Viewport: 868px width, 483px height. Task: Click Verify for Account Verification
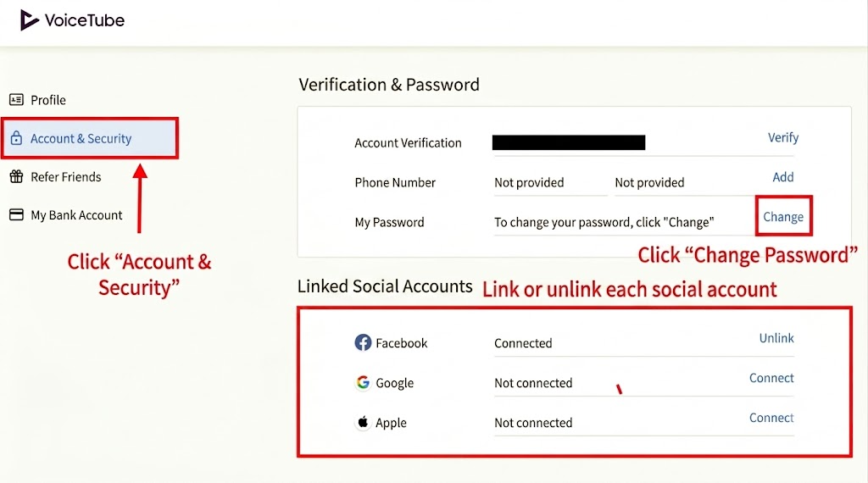[x=782, y=137]
